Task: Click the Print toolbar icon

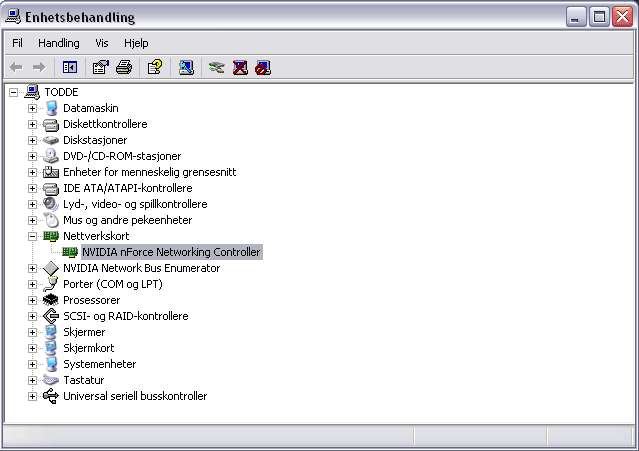Action: 124,67
